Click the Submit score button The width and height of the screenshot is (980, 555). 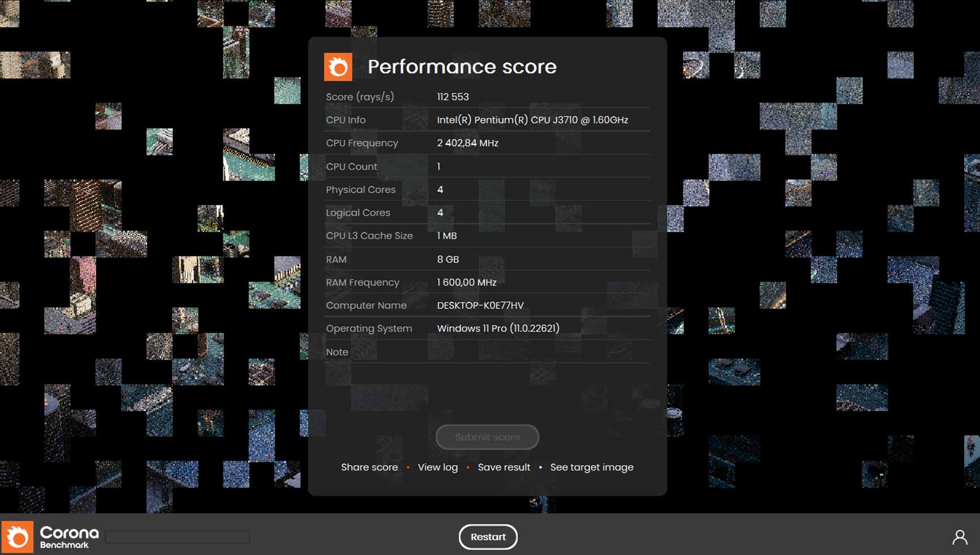pyautogui.click(x=487, y=437)
